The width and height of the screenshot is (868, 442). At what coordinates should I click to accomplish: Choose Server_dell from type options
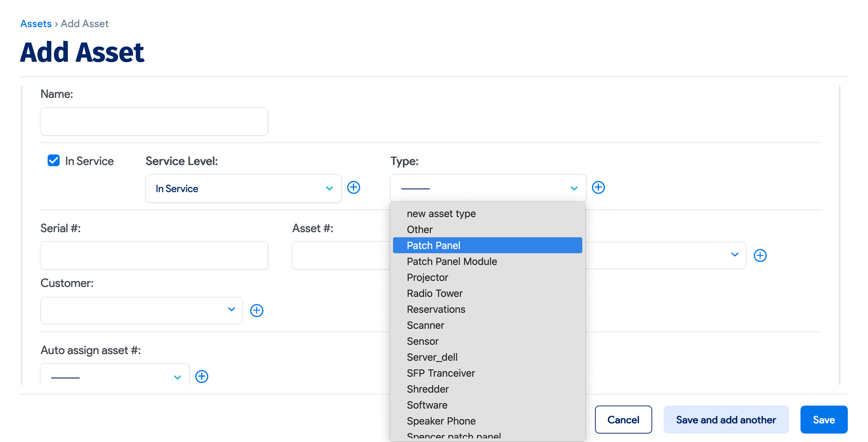(432, 357)
